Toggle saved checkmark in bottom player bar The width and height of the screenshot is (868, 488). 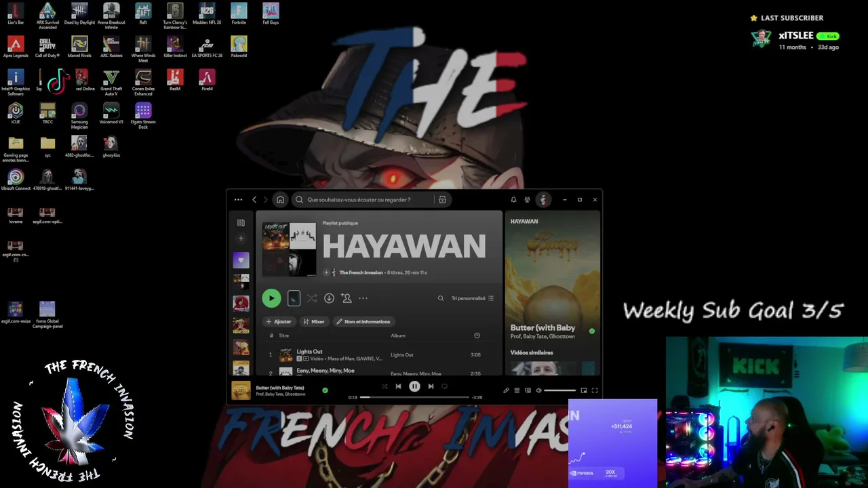click(x=325, y=390)
